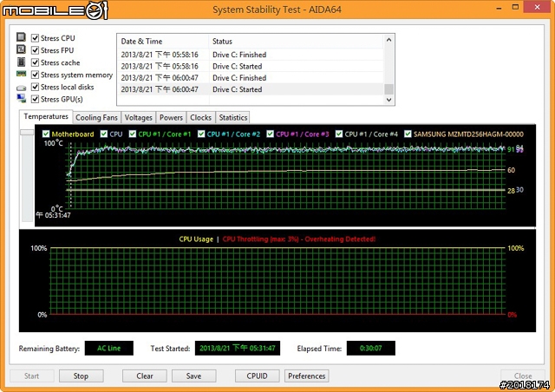Viewport: 555px width, 392px height.
Task: Toggle the CPU #1 / Core #2 checkbox
Action: 201,134
